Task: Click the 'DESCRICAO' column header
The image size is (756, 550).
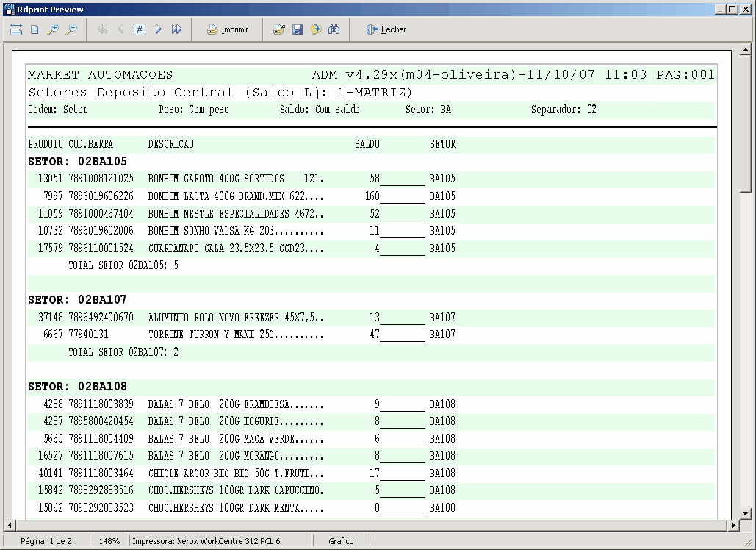Action: (x=171, y=144)
